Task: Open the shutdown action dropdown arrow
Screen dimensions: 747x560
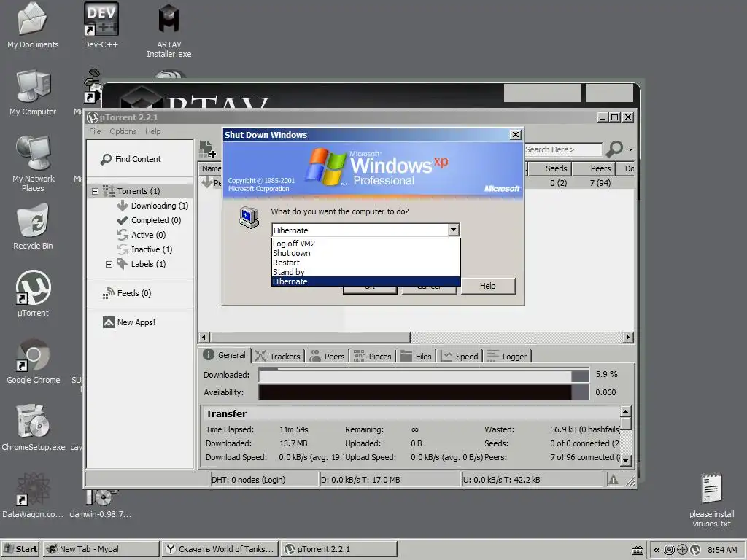Action: point(454,230)
